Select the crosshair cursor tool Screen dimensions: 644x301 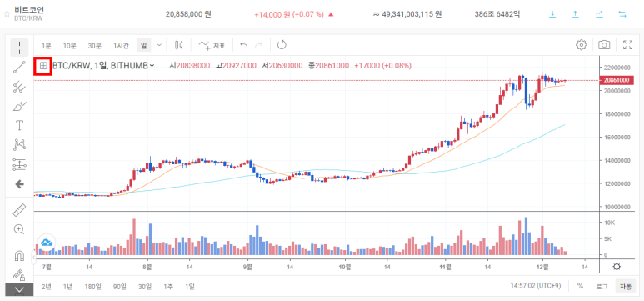point(19,48)
